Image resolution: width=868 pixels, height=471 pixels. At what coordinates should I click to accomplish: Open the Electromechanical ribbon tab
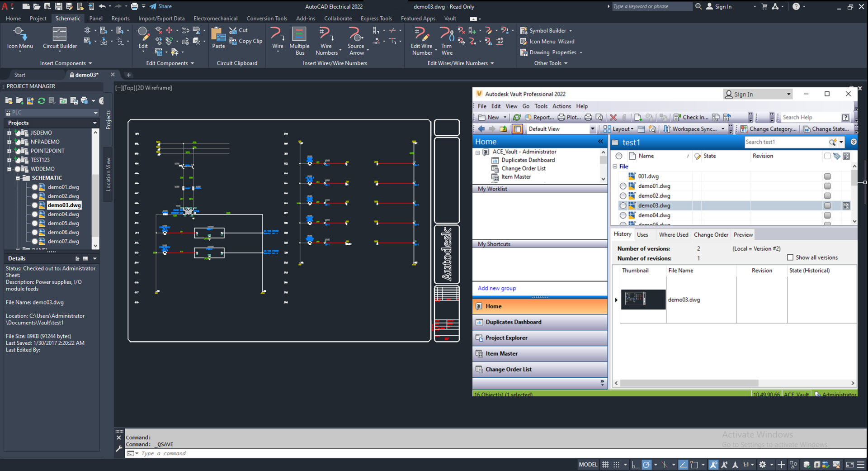(215, 19)
